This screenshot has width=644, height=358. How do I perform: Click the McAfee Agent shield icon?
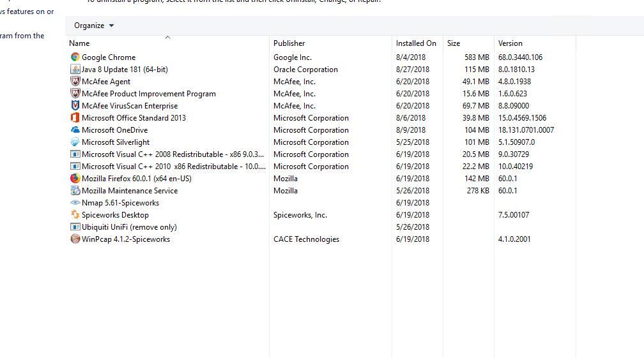(x=75, y=82)
